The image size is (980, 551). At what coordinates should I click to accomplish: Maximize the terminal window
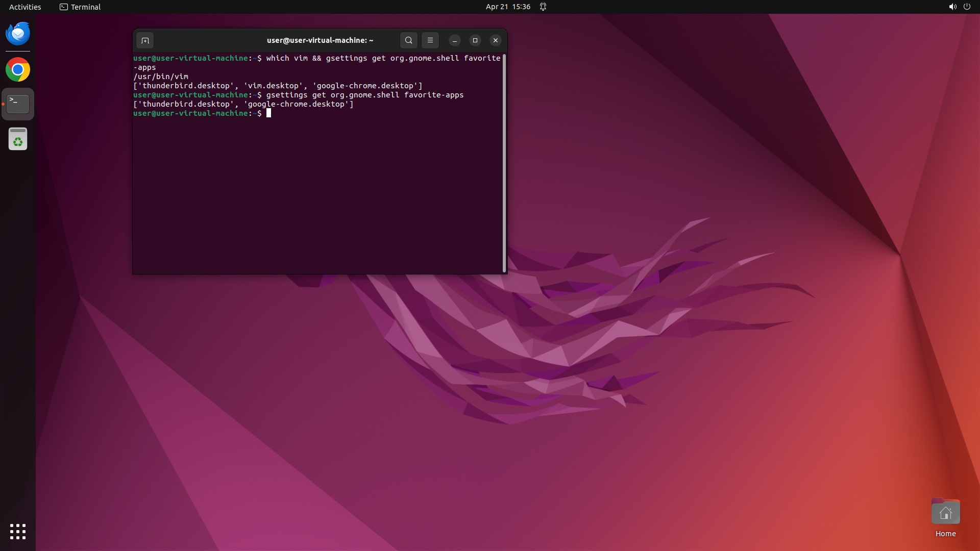pyautogui.click(x=475, y=40)
